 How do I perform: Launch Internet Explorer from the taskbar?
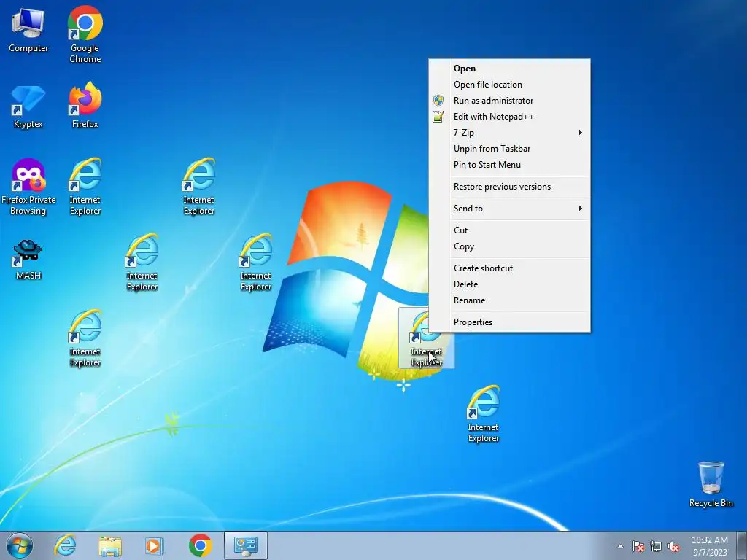pos(65,545)
